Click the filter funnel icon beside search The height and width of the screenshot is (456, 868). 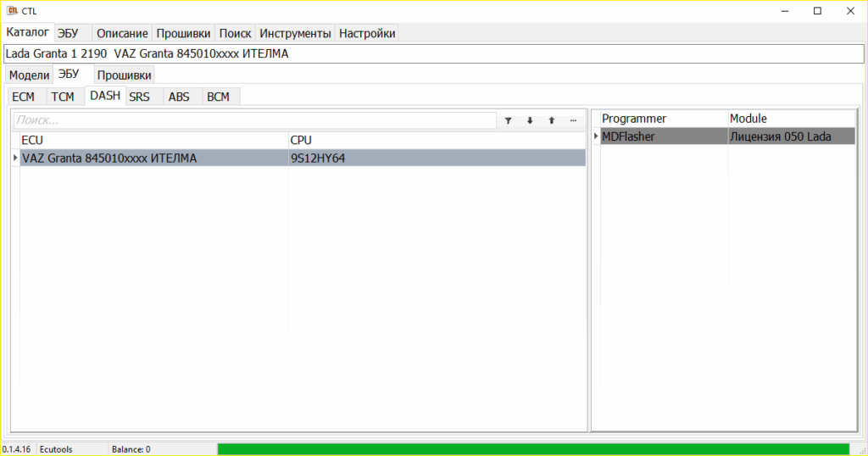pos(509,120)
